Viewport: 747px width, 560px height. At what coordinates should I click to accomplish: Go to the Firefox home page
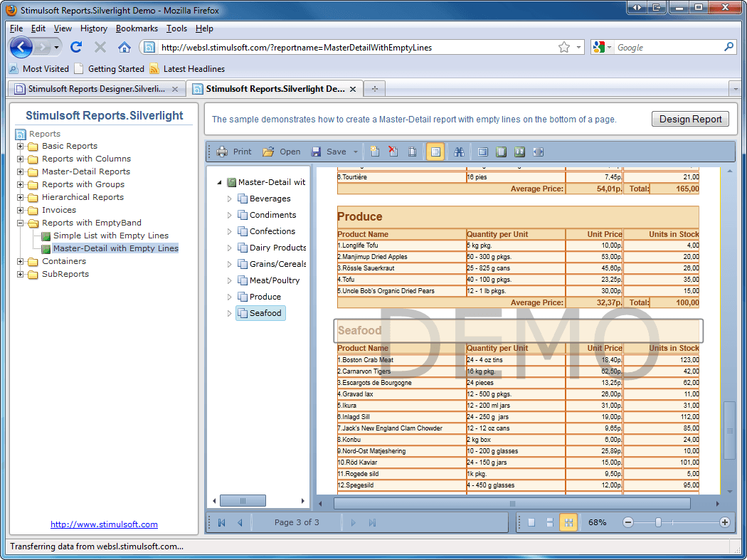click(124, 47)
